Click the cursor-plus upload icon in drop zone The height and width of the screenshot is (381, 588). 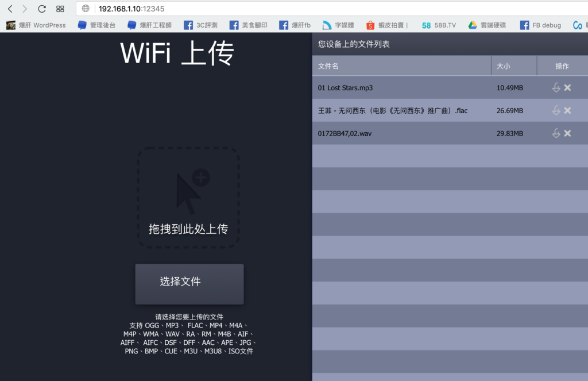(193, 191)
